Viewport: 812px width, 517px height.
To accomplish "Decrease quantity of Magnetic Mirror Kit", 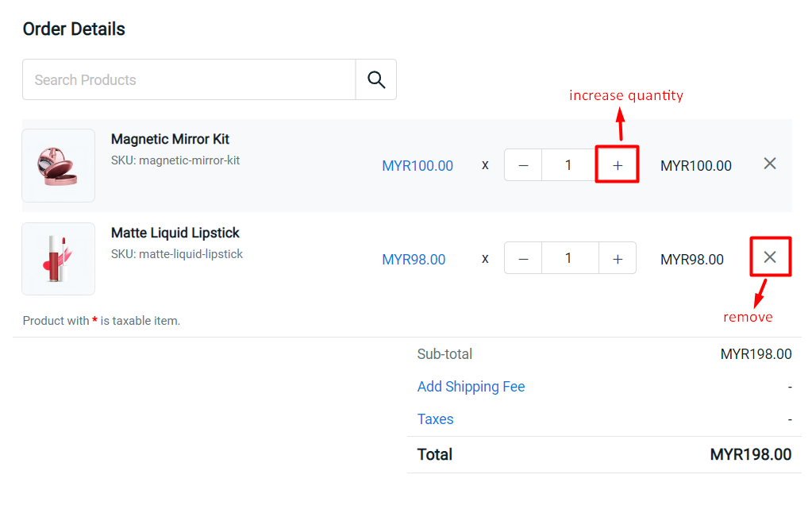I will click(523, 164).
